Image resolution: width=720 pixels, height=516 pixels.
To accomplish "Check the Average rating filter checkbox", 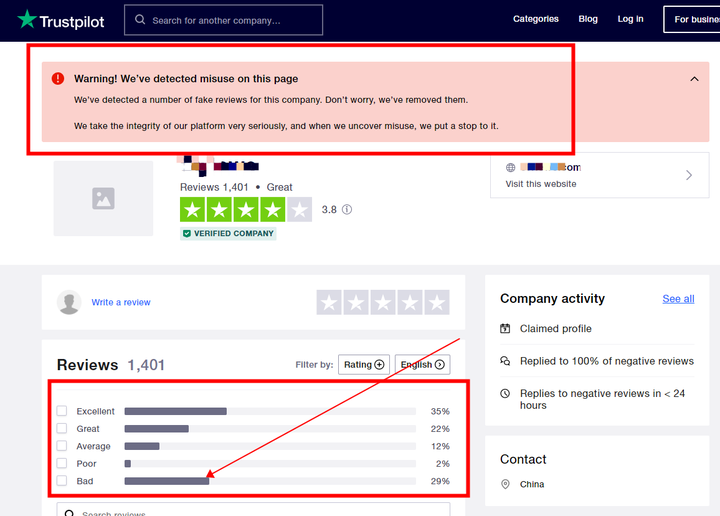I will pyautogui.click(x=62, y=445).
